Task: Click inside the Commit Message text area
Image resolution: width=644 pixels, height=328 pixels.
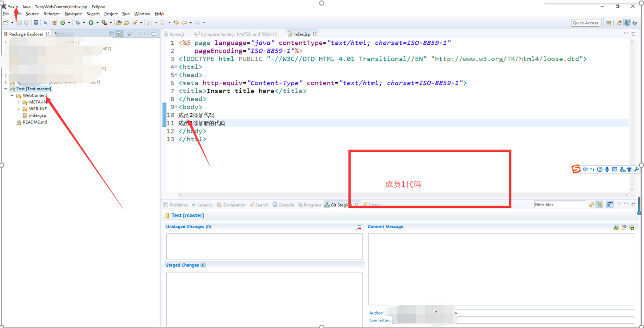Action: click(x=501, y=269)
